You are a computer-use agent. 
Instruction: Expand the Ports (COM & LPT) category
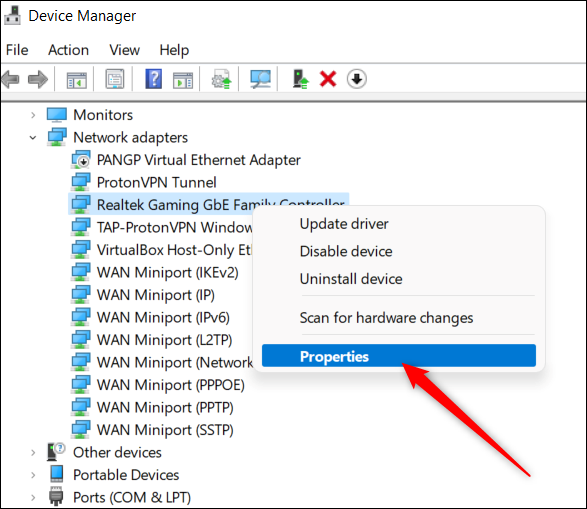click(x=33, y=498)
